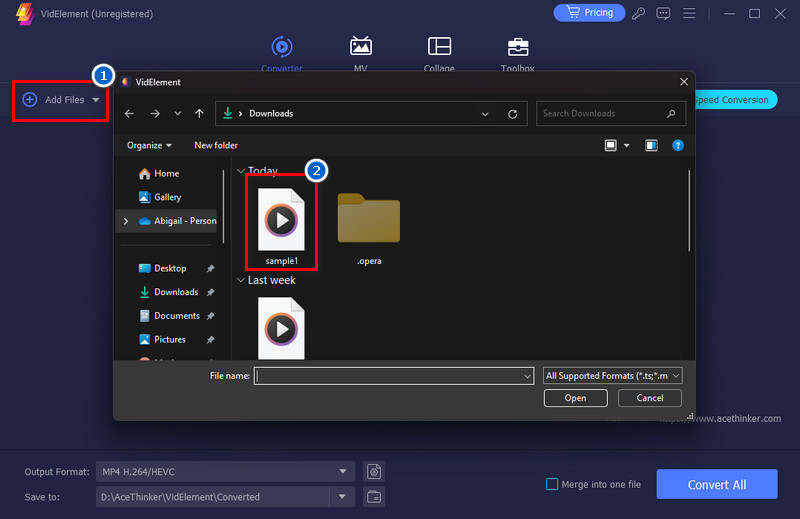Click the pin icon beside Downloads
This screenshot has height=519, width=800.
point(210,292)
